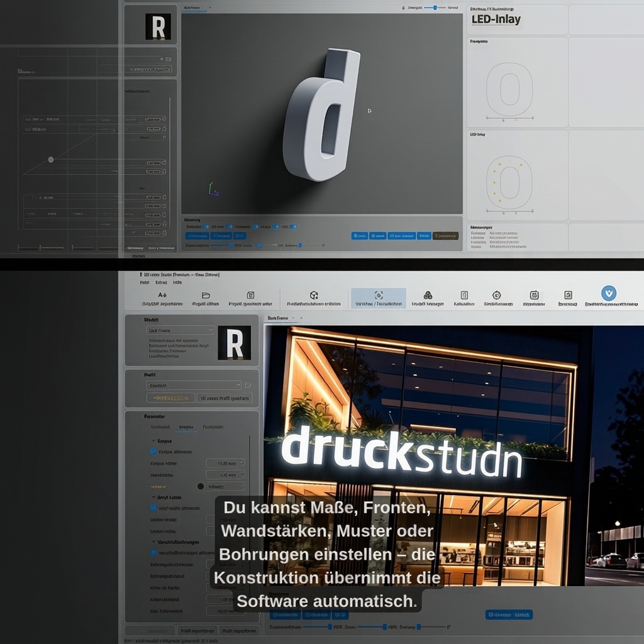Select the highlighted preview/visualisation toolbar item
Image resolution: width=644 pixels, height=644 pixels.
[378, 297]
